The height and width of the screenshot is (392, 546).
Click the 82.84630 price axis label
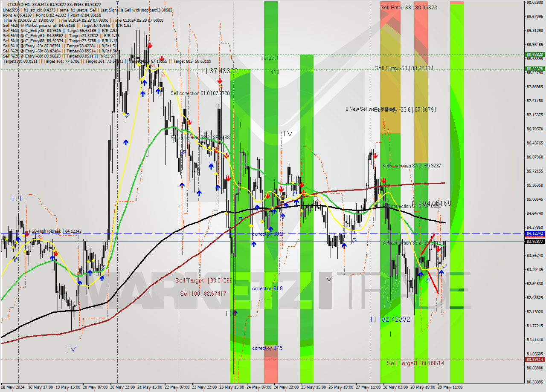point(535,283)
